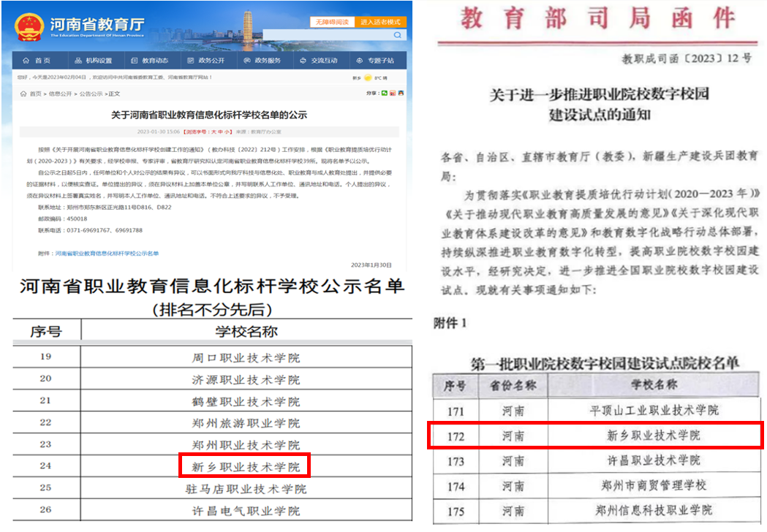This screenshot has height=532, width=767.
Task: Select 许昌职业技术学院 in row 173
Action: (654, 460)
